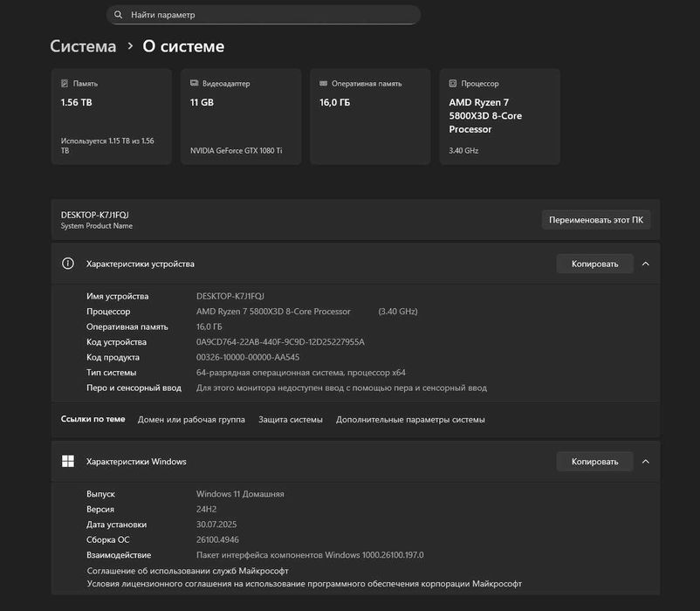Focus the Найти параметр search field
The height and width of the screenshot is (611, 700).
(264, 15)
